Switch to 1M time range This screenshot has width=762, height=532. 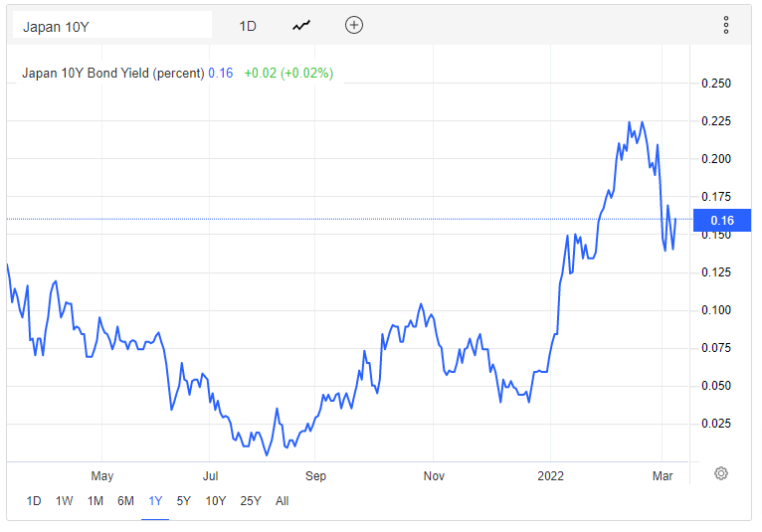point(95,501)
